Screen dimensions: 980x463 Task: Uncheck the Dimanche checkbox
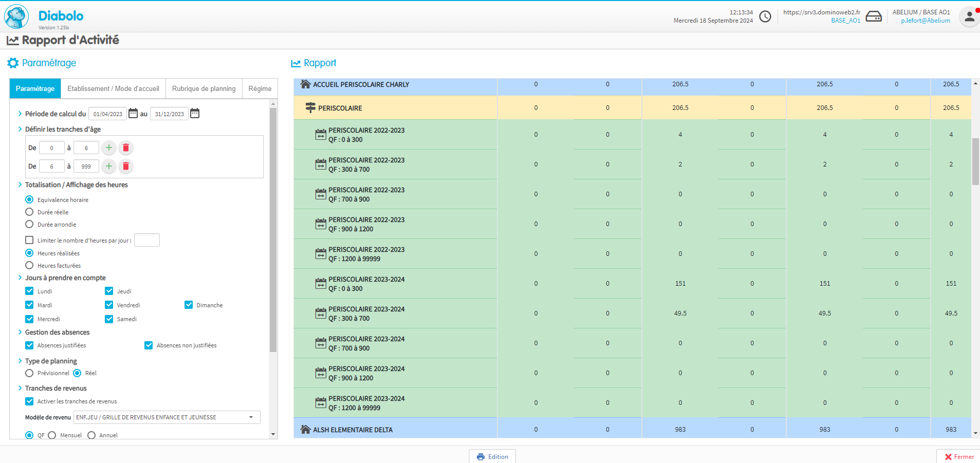(189, 305)
